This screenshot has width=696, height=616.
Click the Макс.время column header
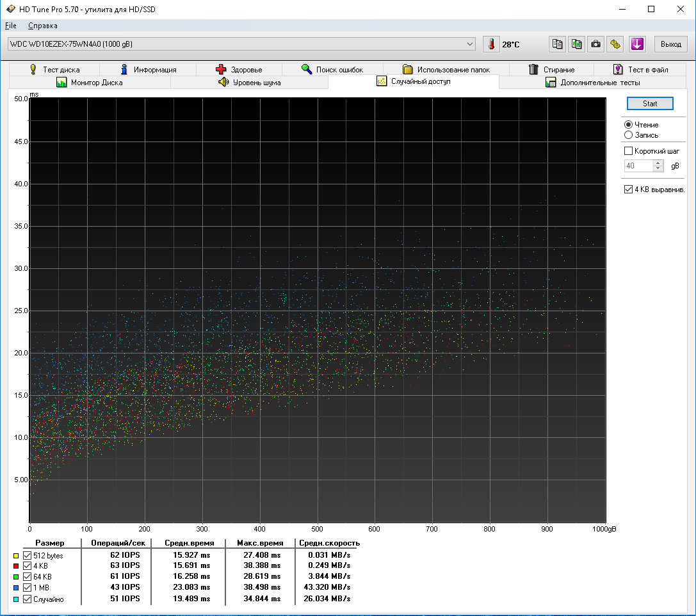(260, 543)
